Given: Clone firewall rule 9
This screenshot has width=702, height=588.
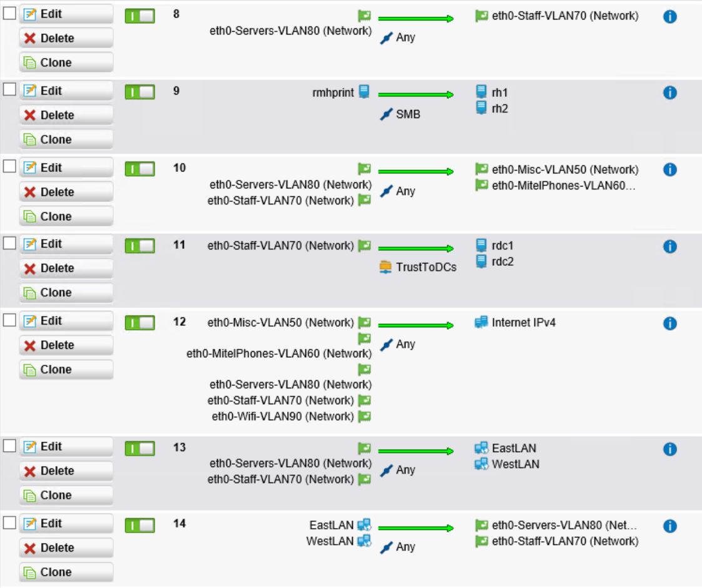Looking at the screenshot, I should pyautogui.click(x=66, y=139).
